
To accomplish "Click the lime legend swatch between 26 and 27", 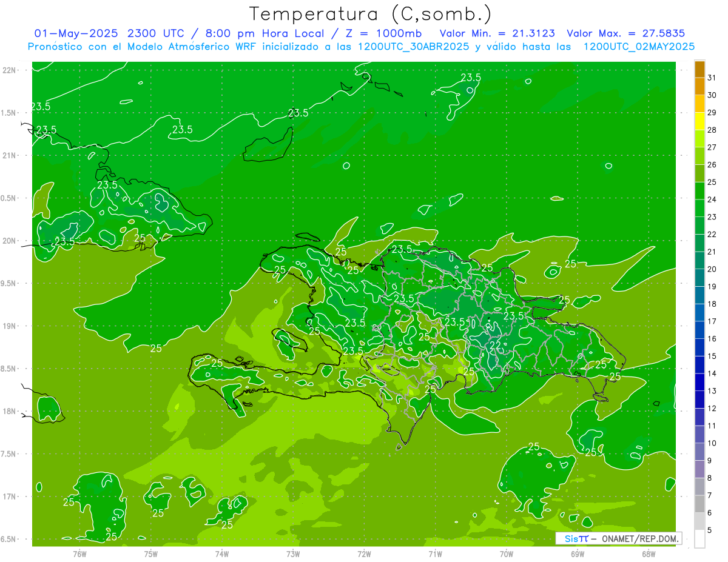I will (699, 156).
